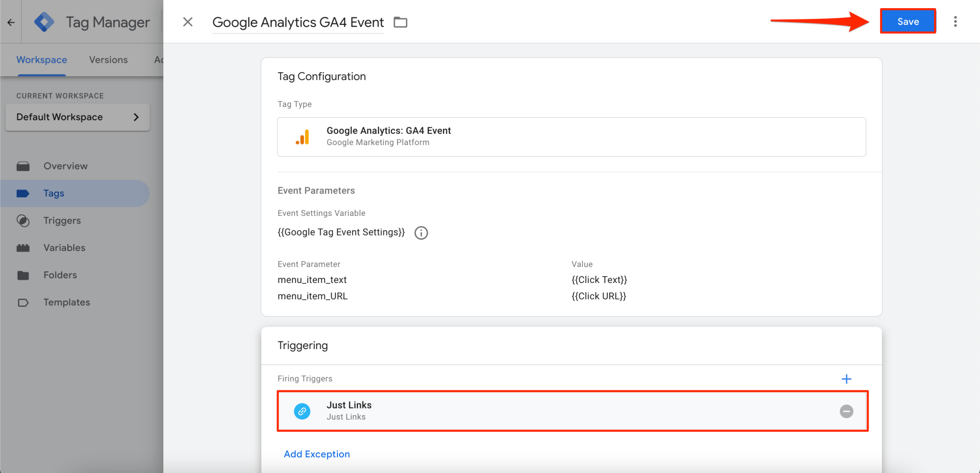Open Templates from the sidebar

[67, 302]
